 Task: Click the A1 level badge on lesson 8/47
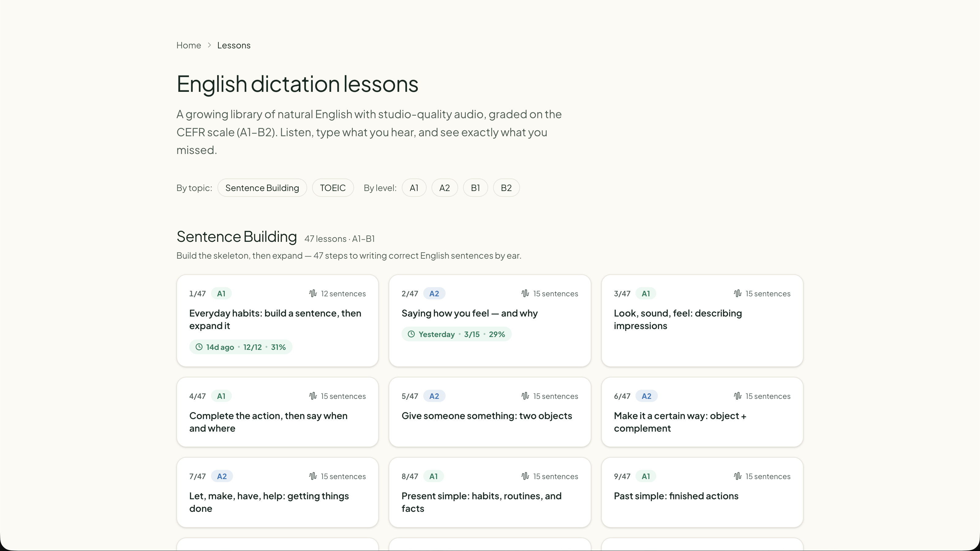pos(433,476)
